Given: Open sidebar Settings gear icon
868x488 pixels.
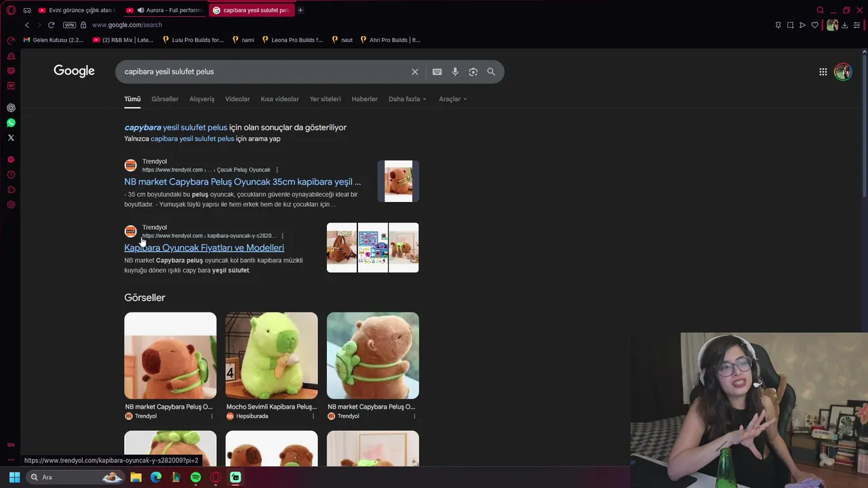Looking at the screenshot, I should 11,205.
